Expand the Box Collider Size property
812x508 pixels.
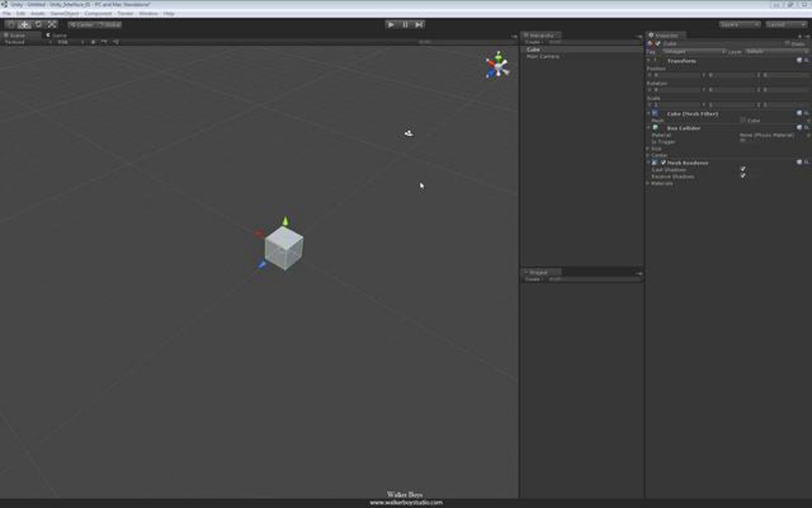point(648,149)
